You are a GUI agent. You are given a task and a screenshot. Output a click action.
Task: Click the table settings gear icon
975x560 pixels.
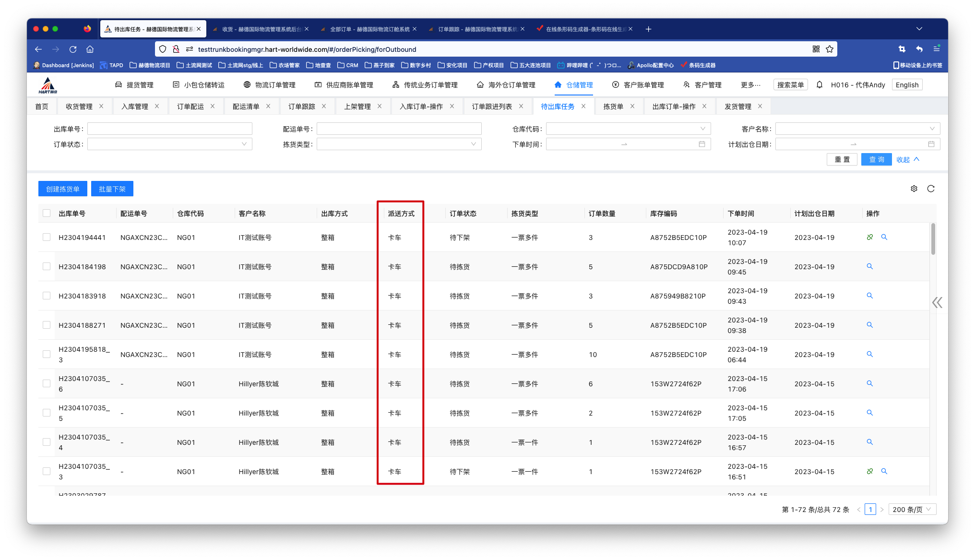[914, 189]
